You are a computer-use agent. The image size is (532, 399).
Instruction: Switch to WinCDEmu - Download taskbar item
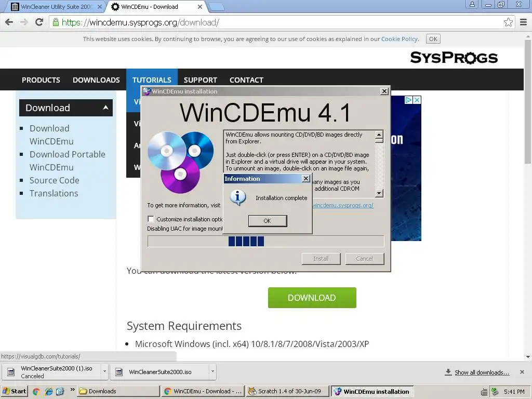coord(203,391)
